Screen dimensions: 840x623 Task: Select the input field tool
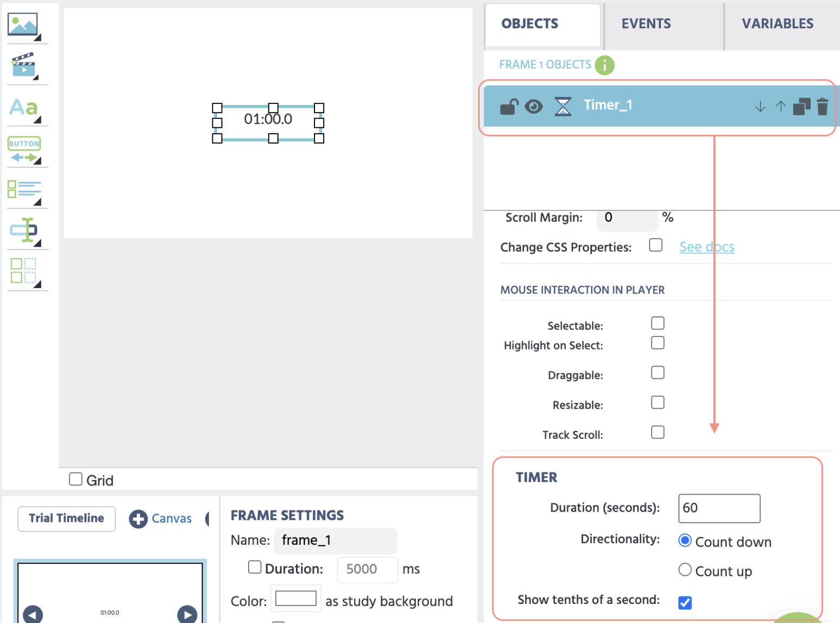pos(24,230)
